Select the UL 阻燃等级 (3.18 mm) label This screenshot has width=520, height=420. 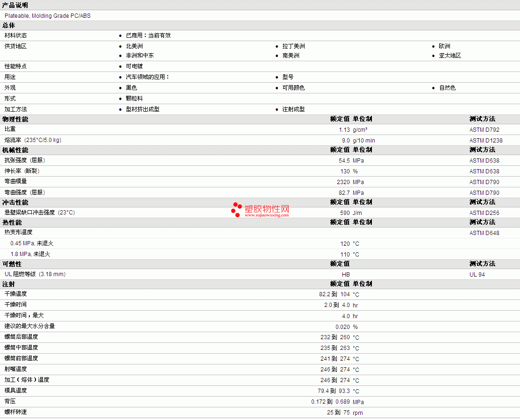click(x=35, y=274)
